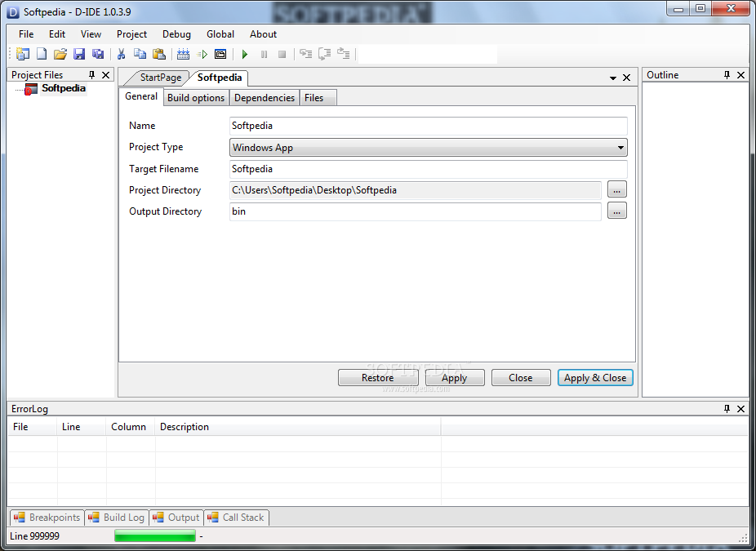Create a new file via blank page icon
The image size is (756, 551).
click(x=42, y=54)
